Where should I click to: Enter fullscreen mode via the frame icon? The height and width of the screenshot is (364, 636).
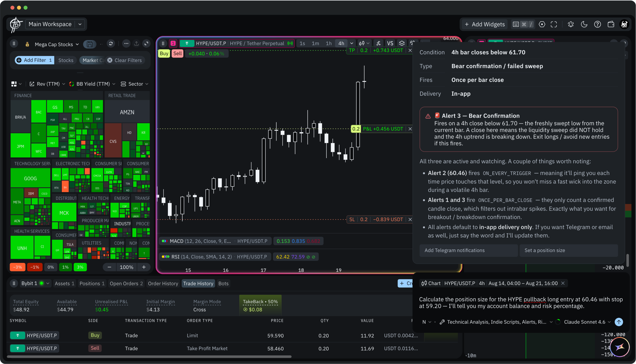(x=554, y=24)
